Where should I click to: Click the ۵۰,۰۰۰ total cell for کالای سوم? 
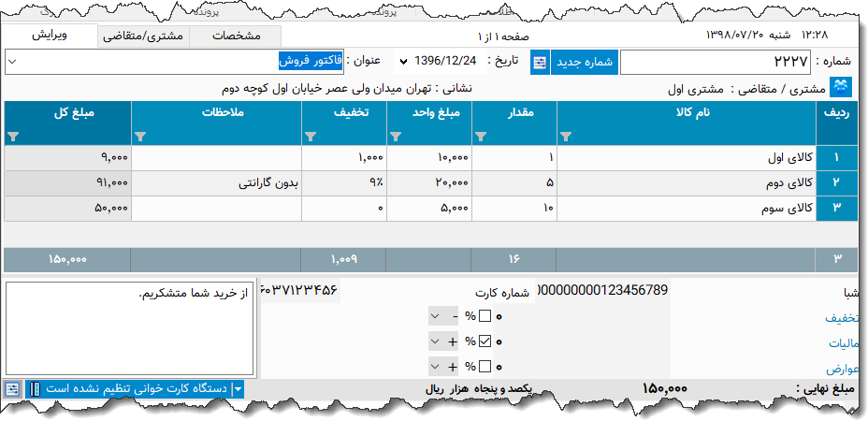click(67, 209)
